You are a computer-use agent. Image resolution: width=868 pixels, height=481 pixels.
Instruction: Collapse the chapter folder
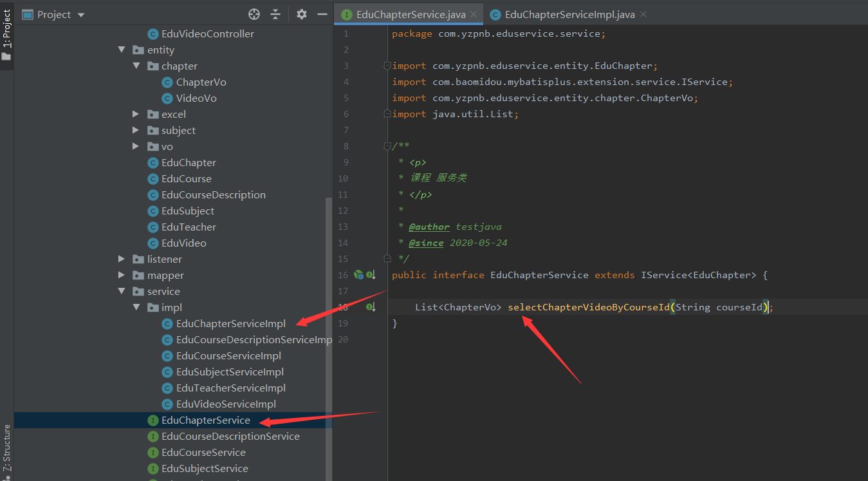[x=136, y=66]
